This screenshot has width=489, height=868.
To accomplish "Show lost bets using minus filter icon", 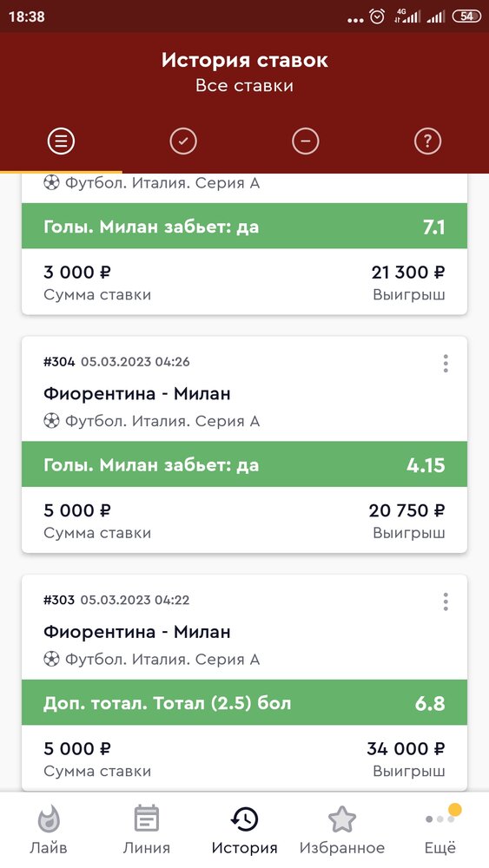I will 306,141.
